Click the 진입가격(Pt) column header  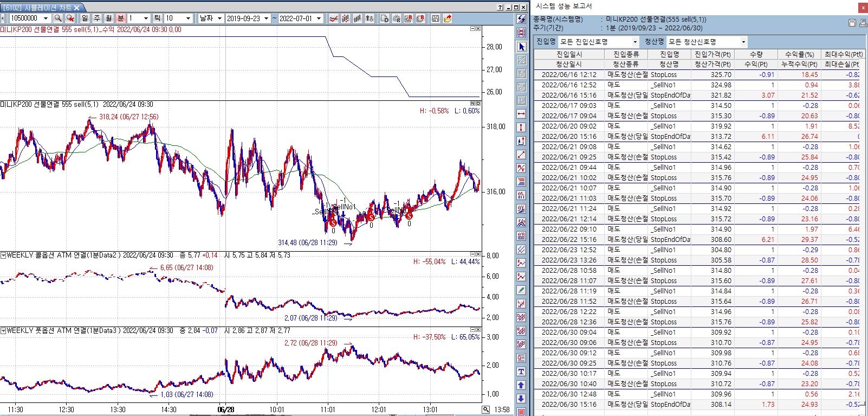pos(712,54)
